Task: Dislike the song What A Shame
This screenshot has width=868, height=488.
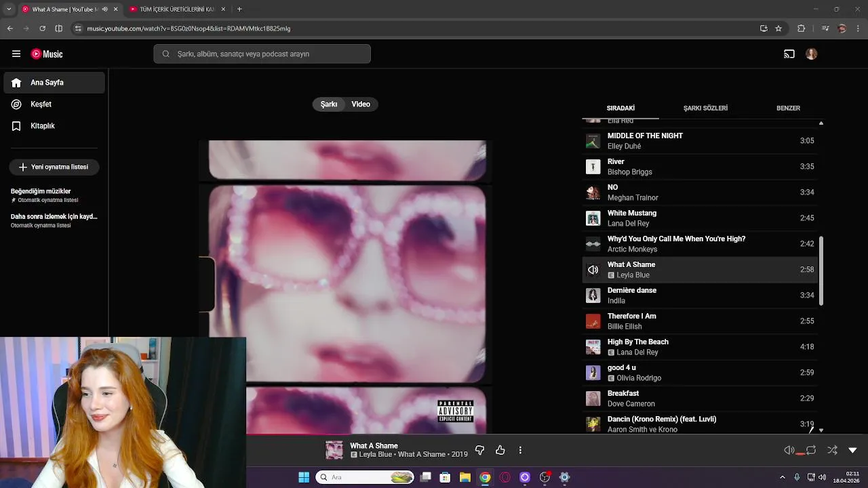Action: pos(480,450)
